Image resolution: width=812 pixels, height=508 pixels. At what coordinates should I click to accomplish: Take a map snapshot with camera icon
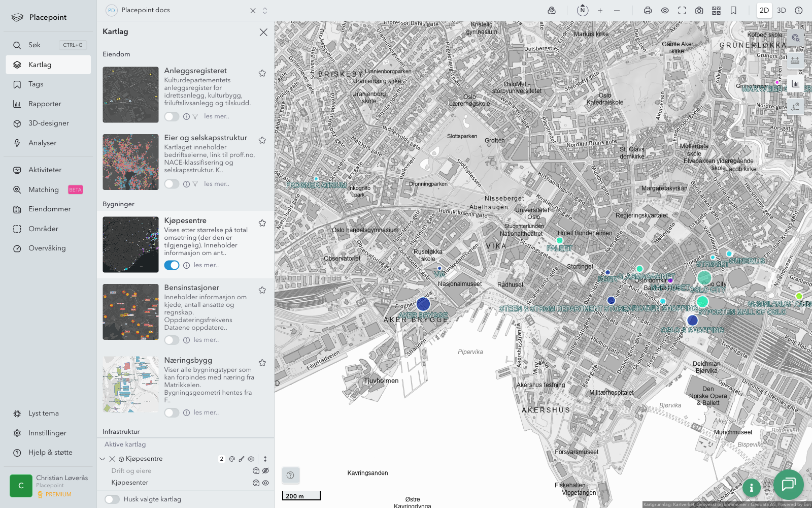coord(699,10)
